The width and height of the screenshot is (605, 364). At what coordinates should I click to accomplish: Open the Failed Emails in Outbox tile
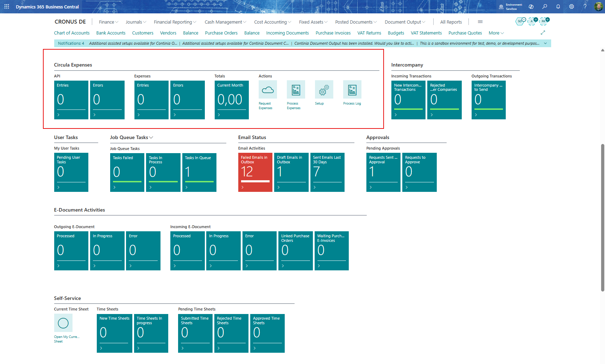(x=255, y=172)
